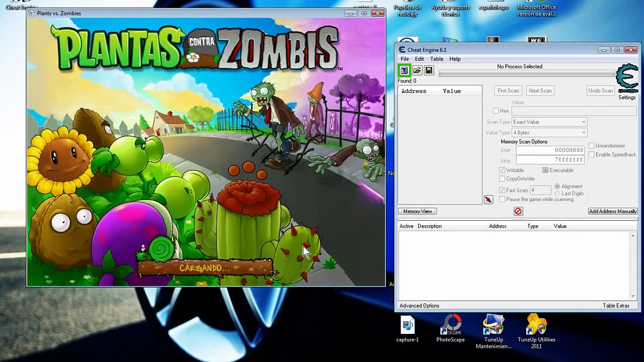Select the PhotoScape desktop icon
Screen dimensions: 644x362
(x=451, y=329)
